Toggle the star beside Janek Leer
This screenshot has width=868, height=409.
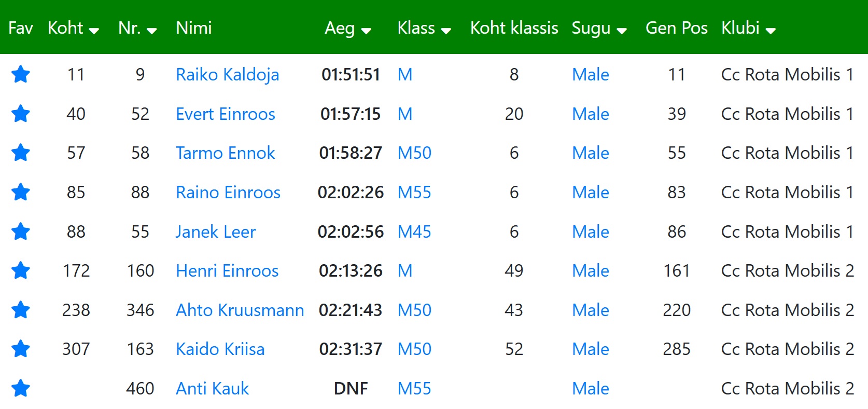pos(21,231)
